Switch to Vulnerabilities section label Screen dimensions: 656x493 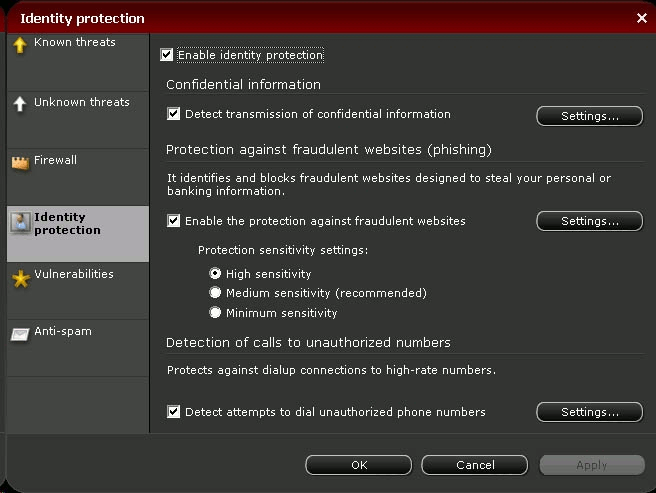[74, 274]
